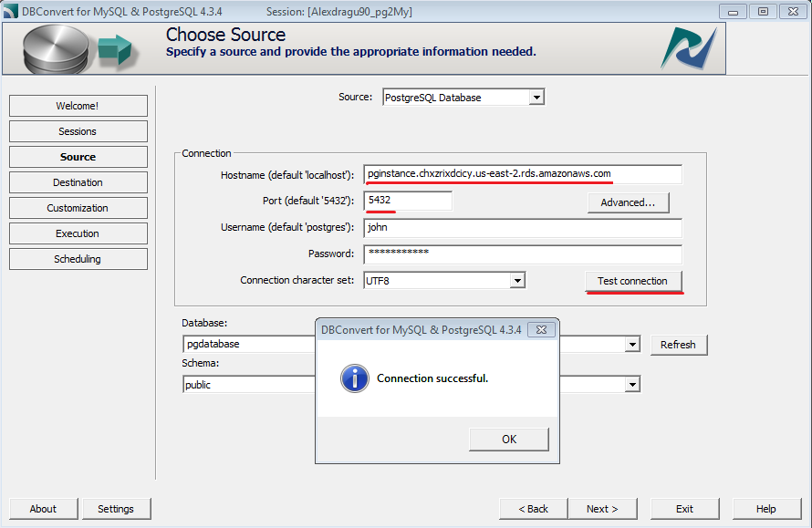
Task: Open Help
Action: (x=766, y=509)
